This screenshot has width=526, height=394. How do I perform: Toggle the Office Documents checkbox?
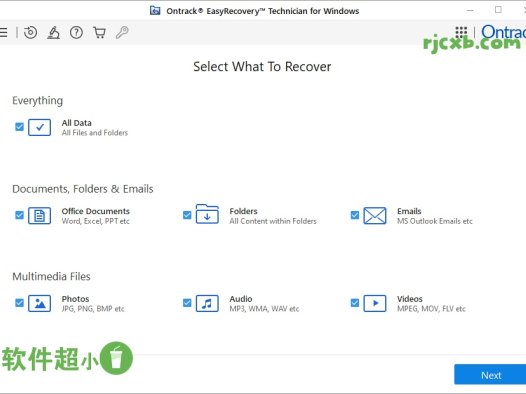(x=19, y=215)
